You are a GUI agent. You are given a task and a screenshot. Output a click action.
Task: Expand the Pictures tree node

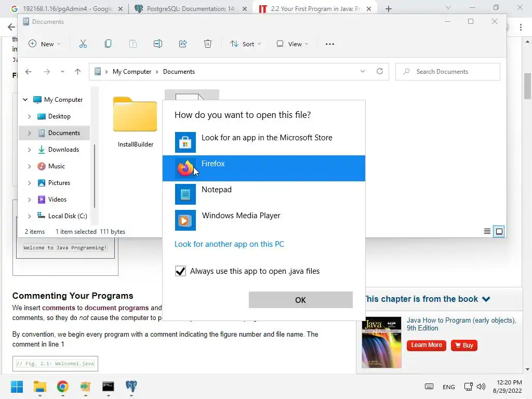[30, 183]
